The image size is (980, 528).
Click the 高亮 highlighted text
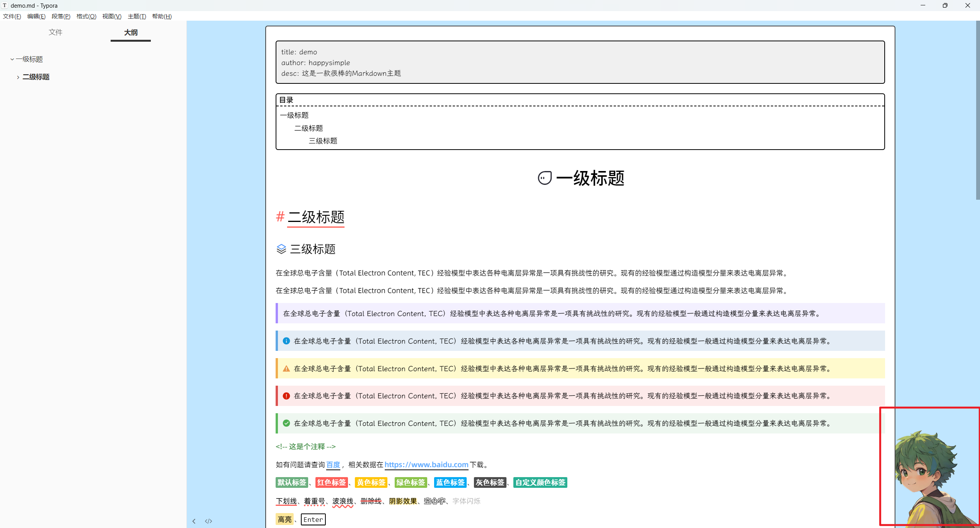tap(284, 520)
